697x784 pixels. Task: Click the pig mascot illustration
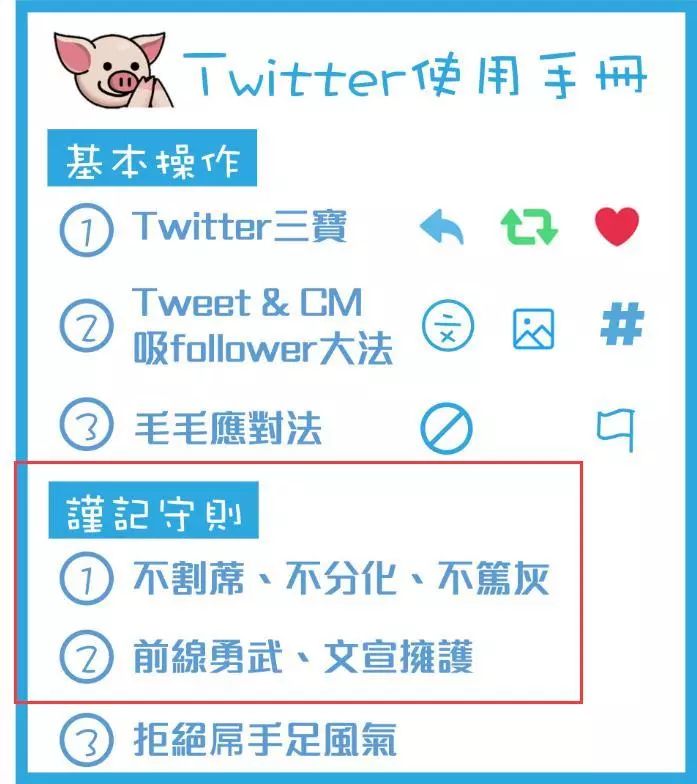[x=114, y=70]
